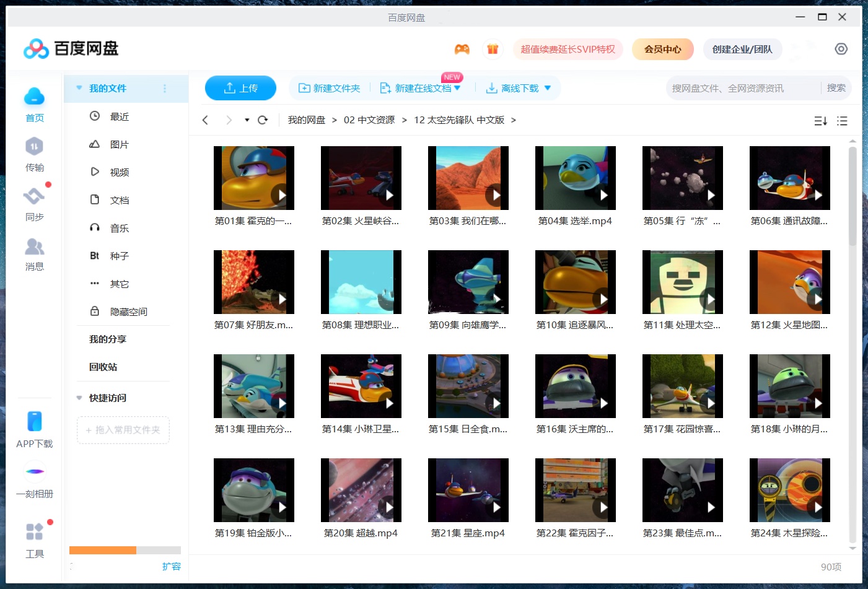Navigate forward with the right arrow
This screenshot has height=589, width=868.
(x=229, y=120)
